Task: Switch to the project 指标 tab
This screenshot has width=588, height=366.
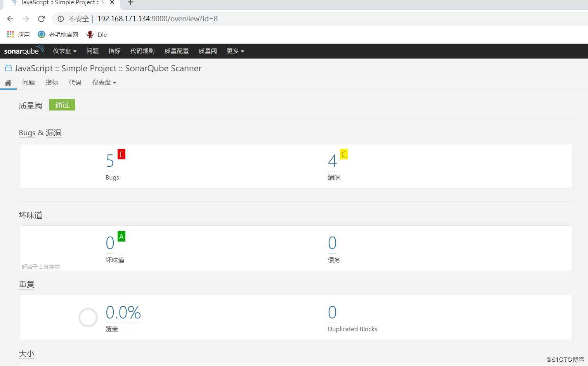Action: (52, 83)
